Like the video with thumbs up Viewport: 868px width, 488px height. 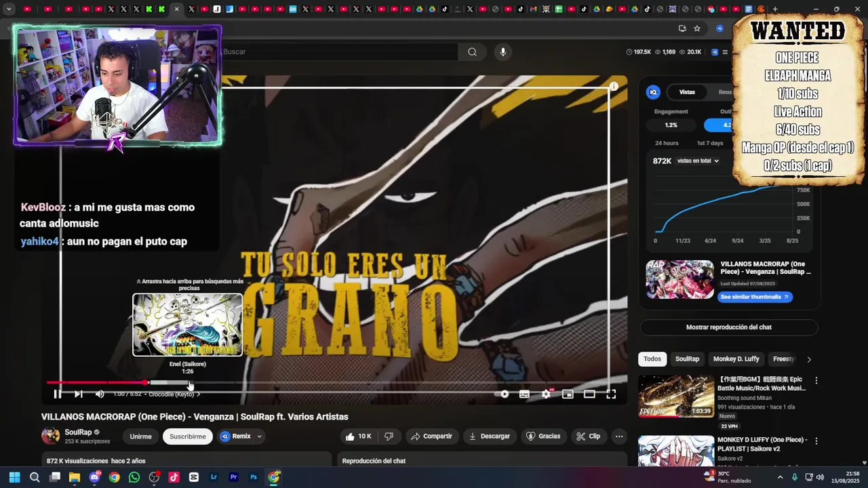click(358, 436)
